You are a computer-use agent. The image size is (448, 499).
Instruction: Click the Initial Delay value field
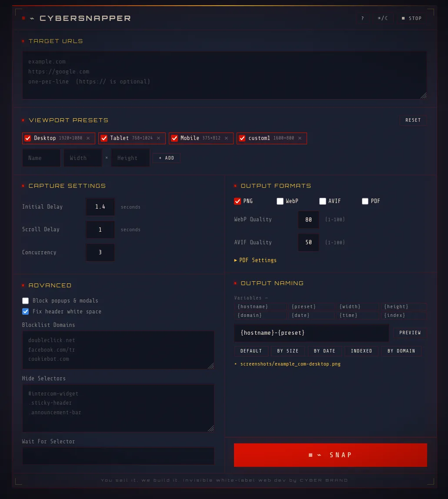(x=100, y=207)
